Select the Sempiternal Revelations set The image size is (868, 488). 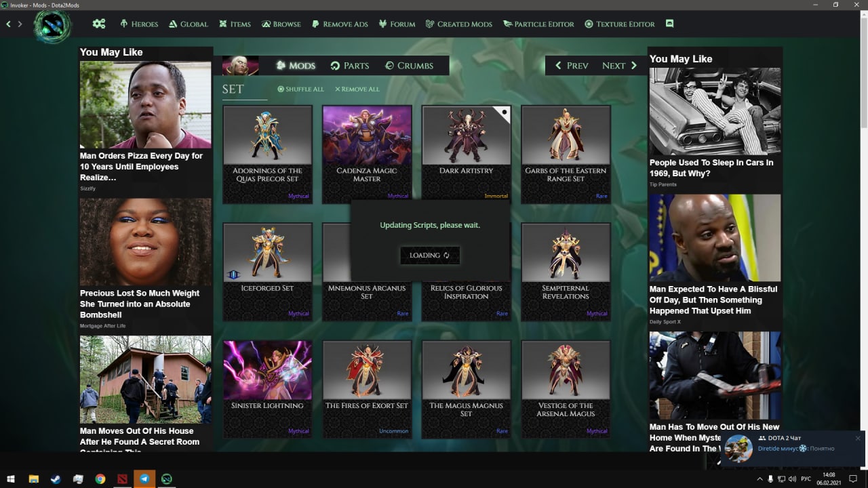point(566,271)
